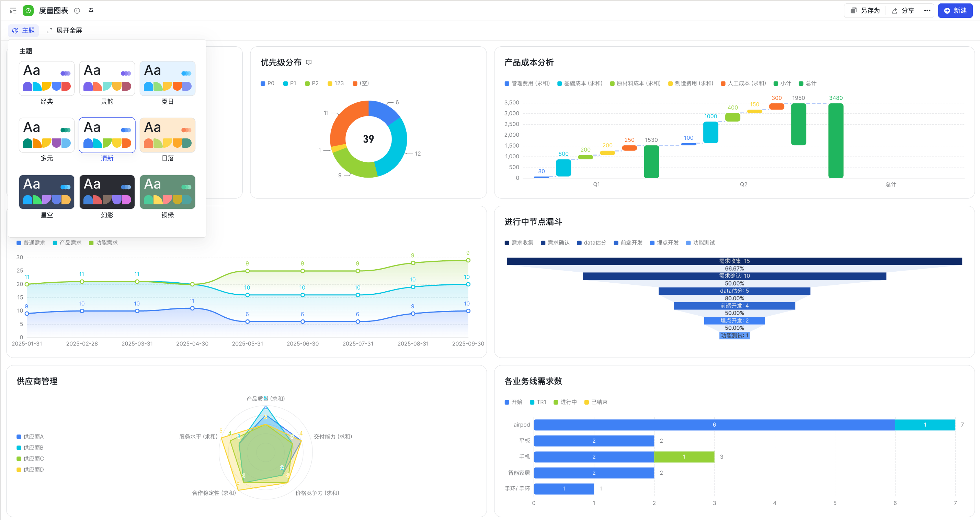The height and width of the screenshot is (520, 980).
Task: Toggle 普通需求 legend in line chart
Action: [31, 243]
